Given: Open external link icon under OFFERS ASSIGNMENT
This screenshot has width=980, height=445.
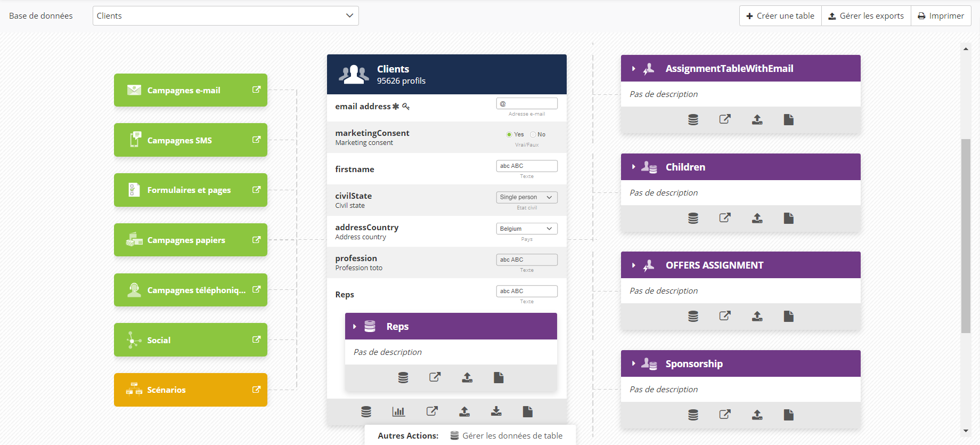Looking at the screenshot, I should (x=725, y=316).
